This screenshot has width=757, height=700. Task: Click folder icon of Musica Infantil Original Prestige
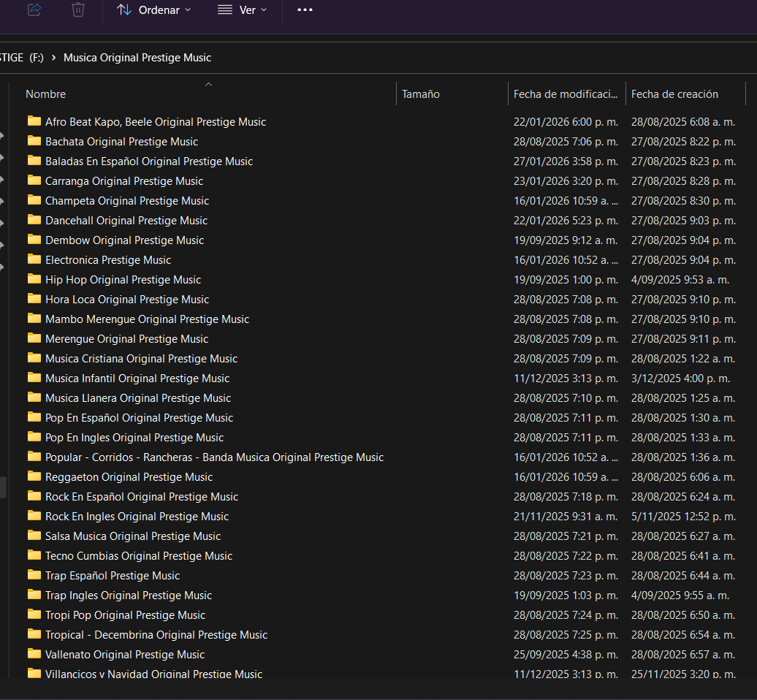(x=34, y=378)
